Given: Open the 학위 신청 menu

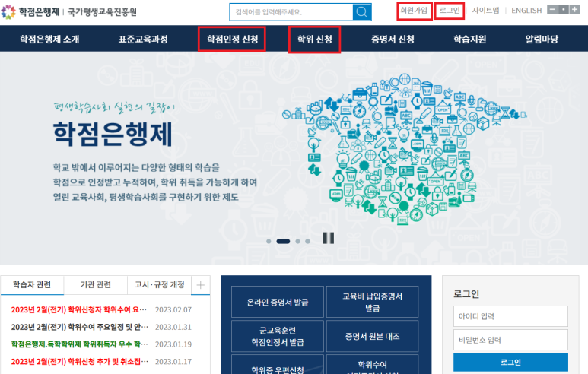Looking at the screenshot, I should pyautogui.click(x=315, y=39).
